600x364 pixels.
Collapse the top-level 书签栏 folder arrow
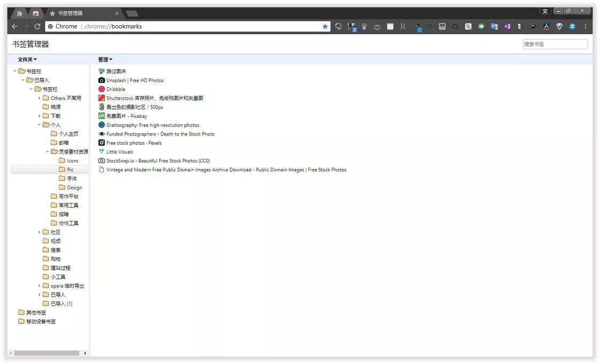click(x=15, y=71)
